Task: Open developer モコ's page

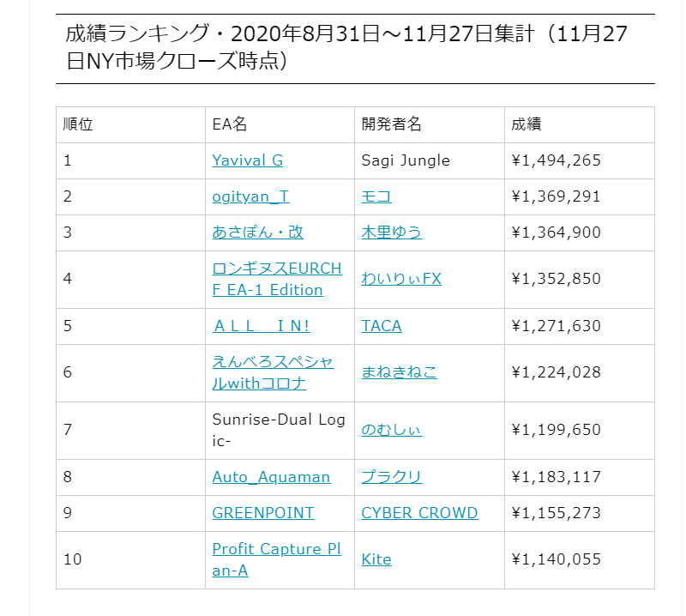Action: [x=376, y=196]
